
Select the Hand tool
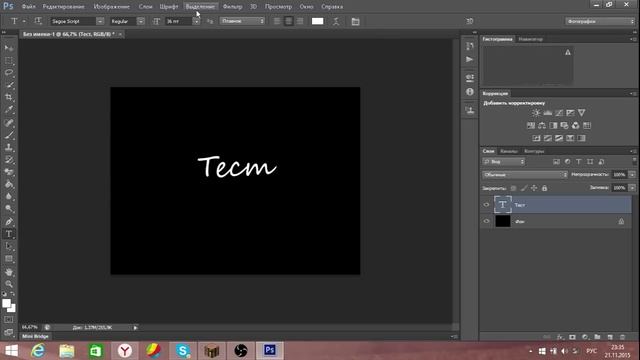(9, 272)
